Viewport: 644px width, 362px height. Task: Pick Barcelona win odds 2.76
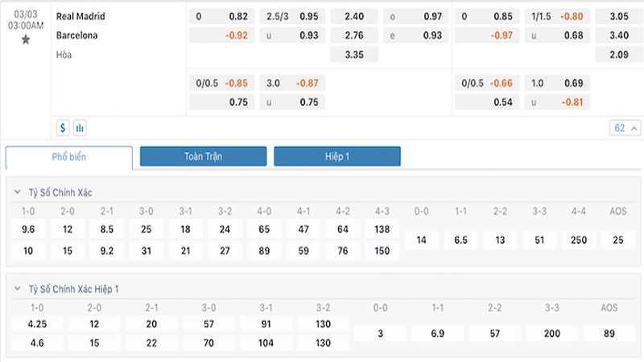(354, 35)
